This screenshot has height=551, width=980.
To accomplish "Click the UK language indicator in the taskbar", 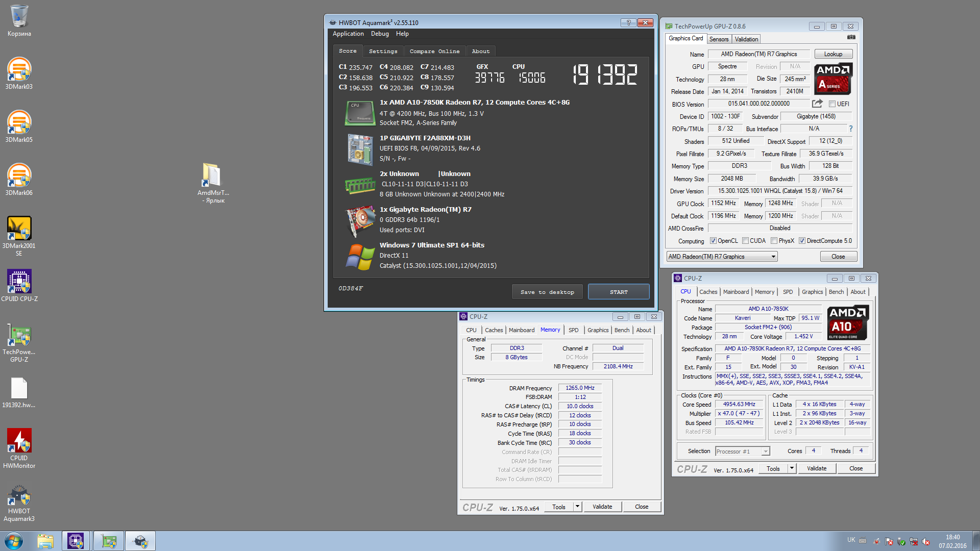I will (851, 540).
